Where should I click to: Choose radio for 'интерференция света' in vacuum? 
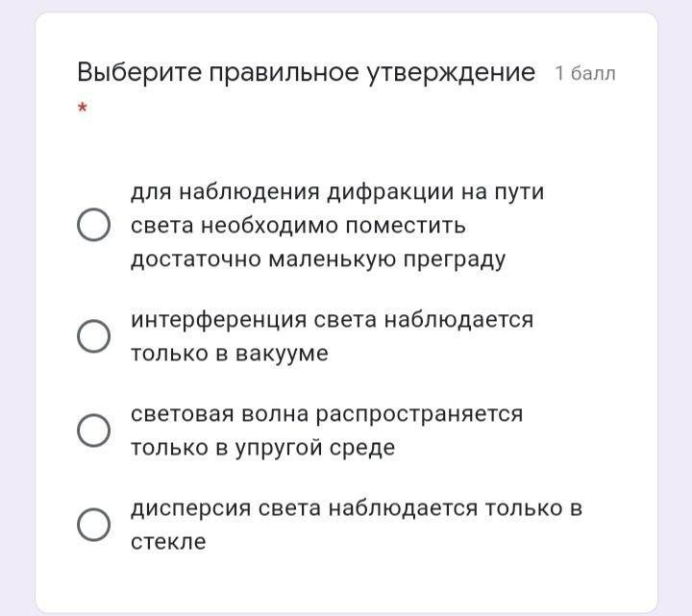tap(92, 336)
